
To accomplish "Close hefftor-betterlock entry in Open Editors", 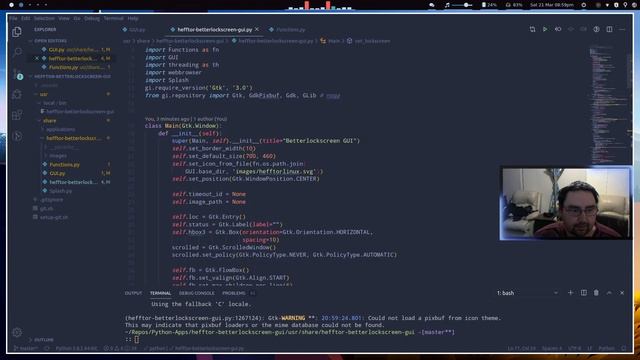I will 37,58.
